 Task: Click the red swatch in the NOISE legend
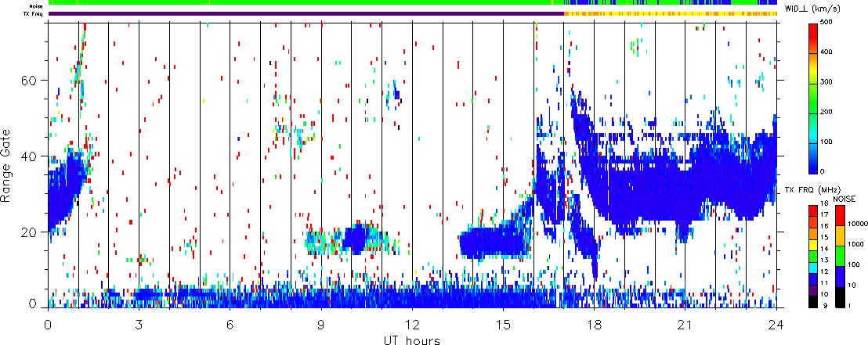point(839,214)
